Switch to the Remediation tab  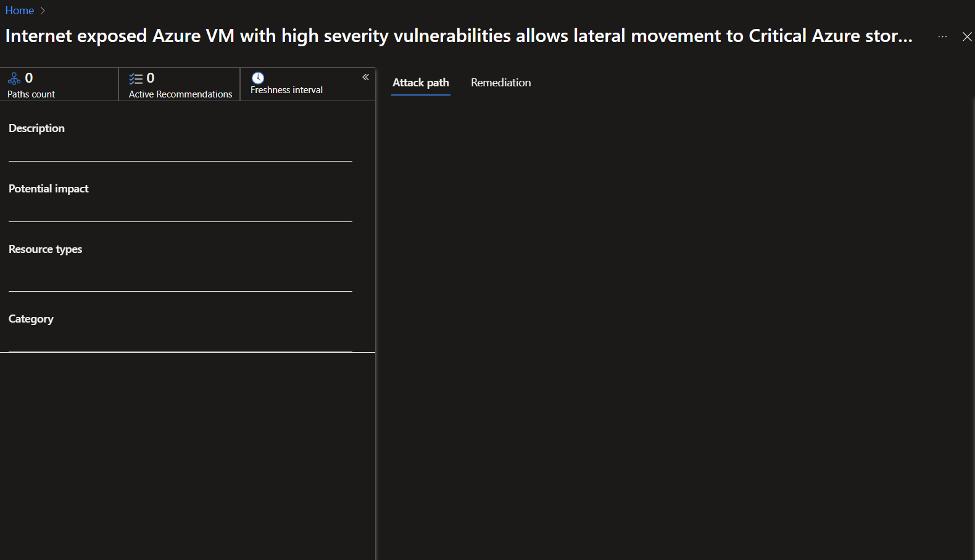click(500, 83)
